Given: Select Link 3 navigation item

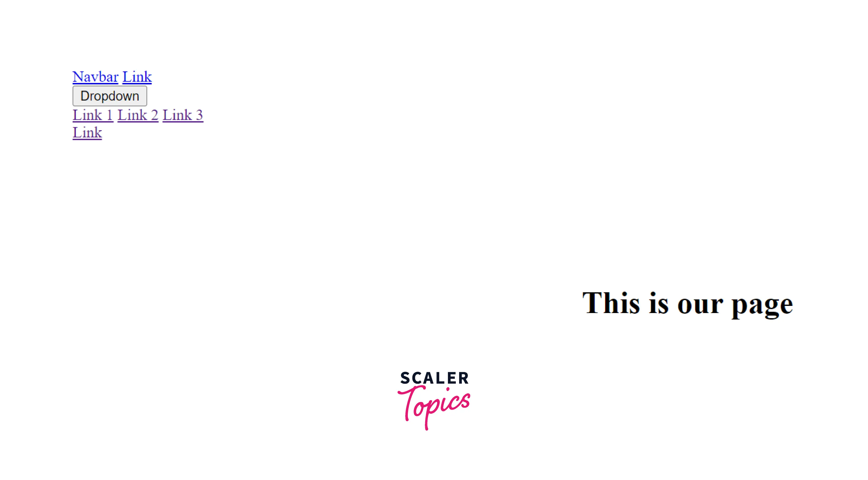Looking at the screenshot, I should point(183,114).
